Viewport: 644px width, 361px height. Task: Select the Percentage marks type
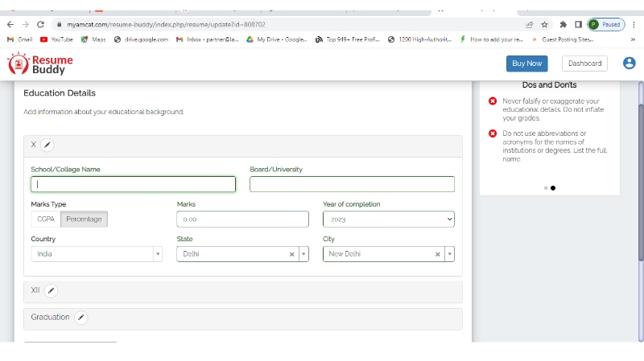[x=84, y=219]
